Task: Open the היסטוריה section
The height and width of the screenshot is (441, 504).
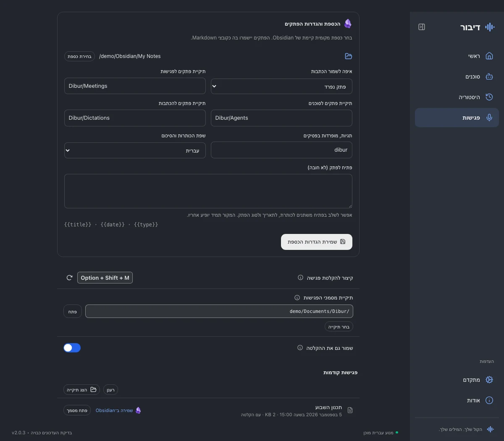Action: click(457, 97)
